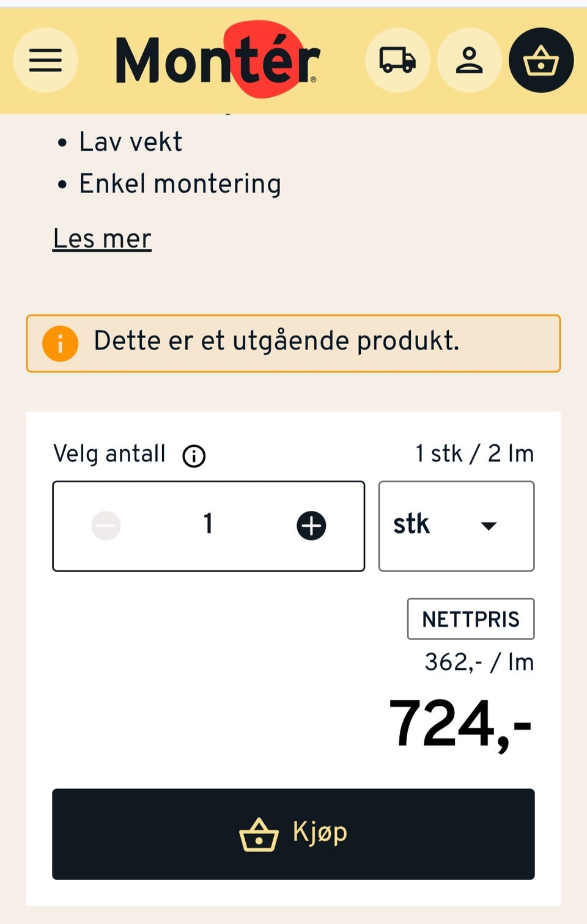Click the dropdown arrow next to stk

[488, 526]
